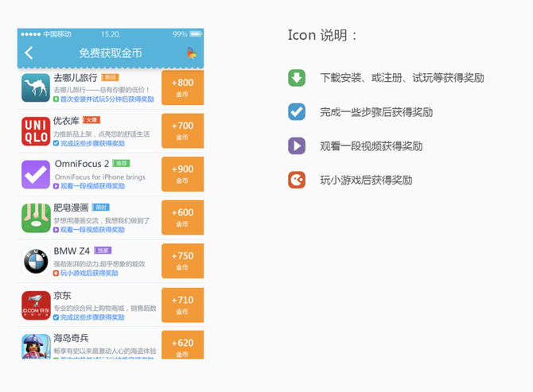Viewport: 533px width, 392px height.
Task: Tap the back arrow in header
Action: [x=29, y=53]
